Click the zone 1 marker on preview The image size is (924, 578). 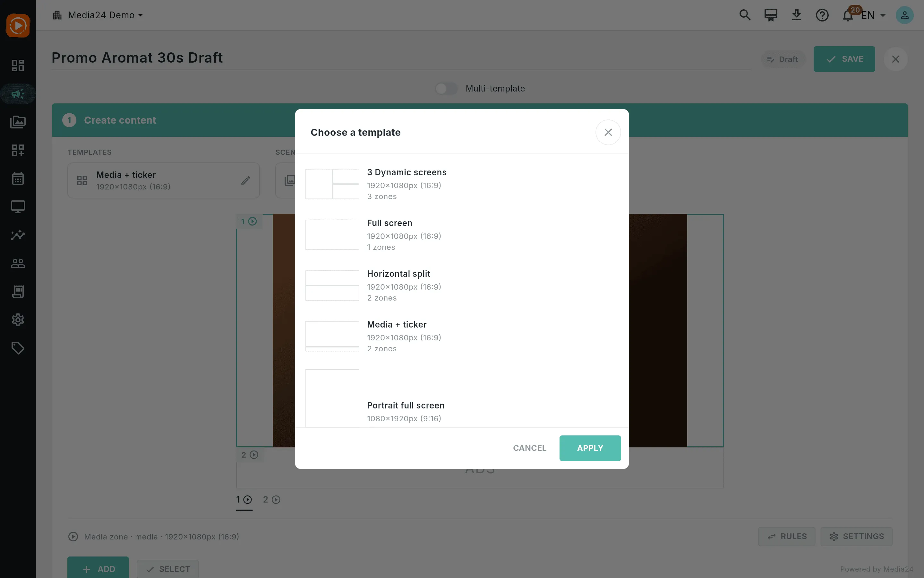[x=249, y=221]
